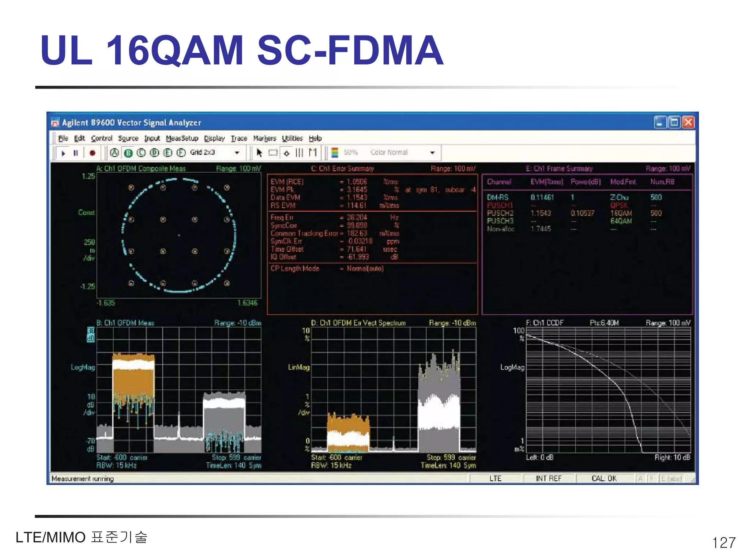Select trace D in the toolbar
The image size is (749, 560).
155,153
